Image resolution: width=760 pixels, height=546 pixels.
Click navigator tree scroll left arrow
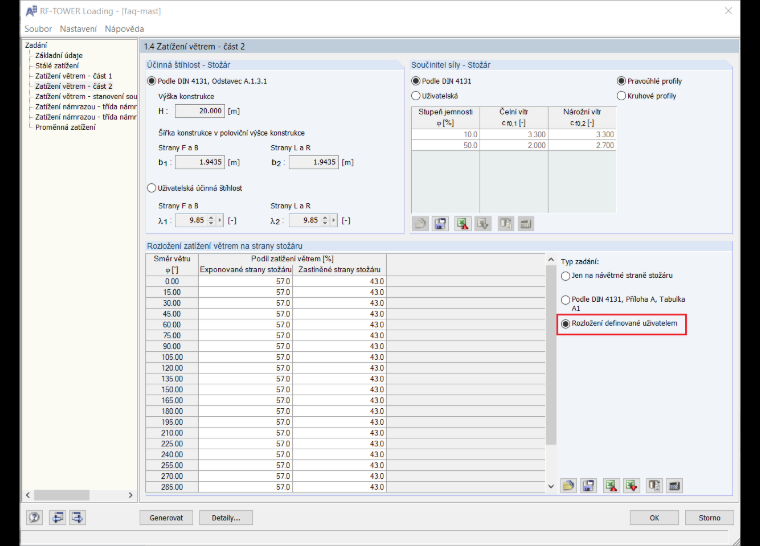(28, 495)
